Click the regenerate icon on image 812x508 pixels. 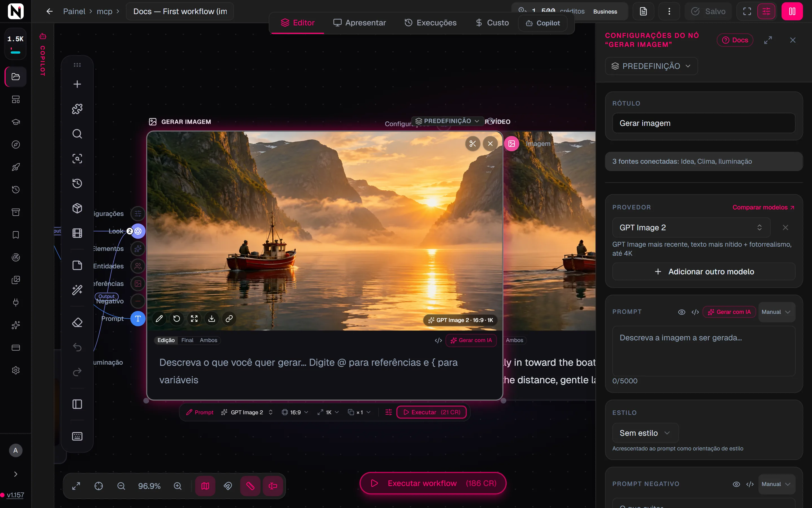(x=177, y=319)
